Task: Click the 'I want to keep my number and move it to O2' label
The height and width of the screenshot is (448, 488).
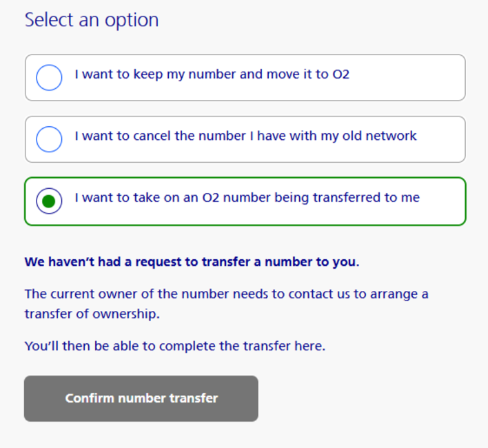Action: pos(212,74)
